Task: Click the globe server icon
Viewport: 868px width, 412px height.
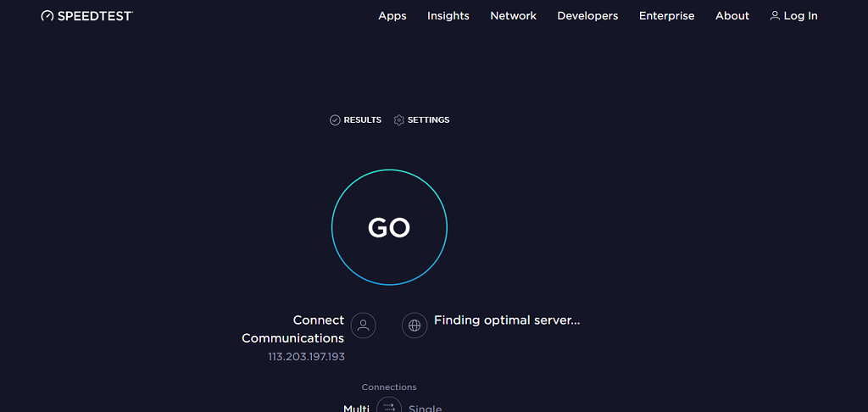Action: pyautogui.click(x=415, y=325)
